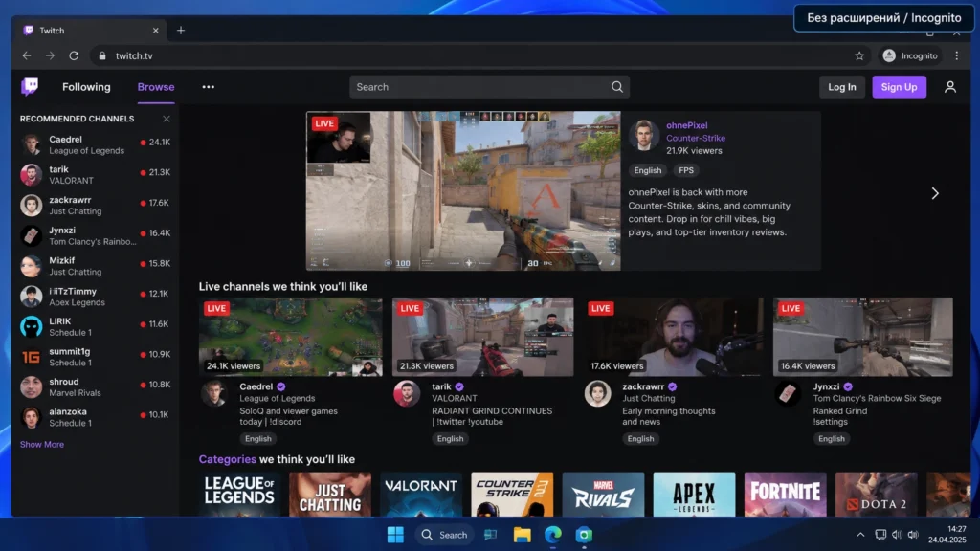Open the Windows taskbar Search box

point(444,535)
